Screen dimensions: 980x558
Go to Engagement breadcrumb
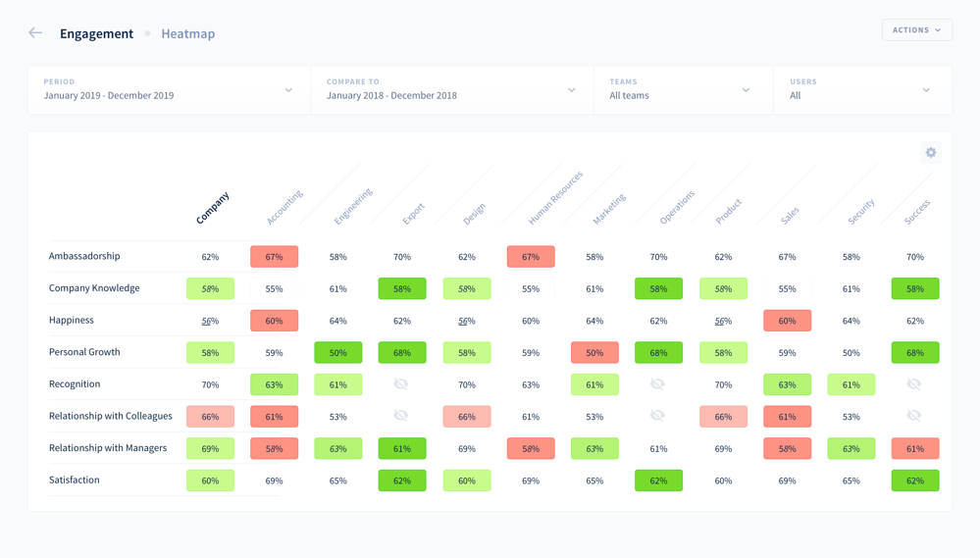click(x=96, y=33)
